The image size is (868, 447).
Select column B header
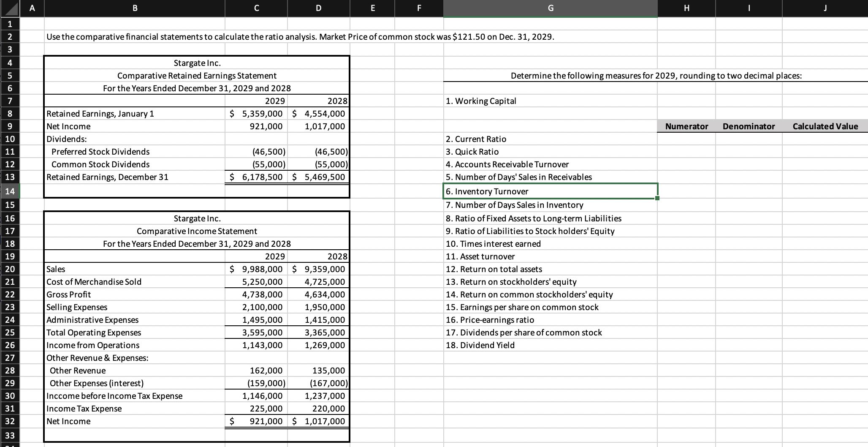pos(134,8)
